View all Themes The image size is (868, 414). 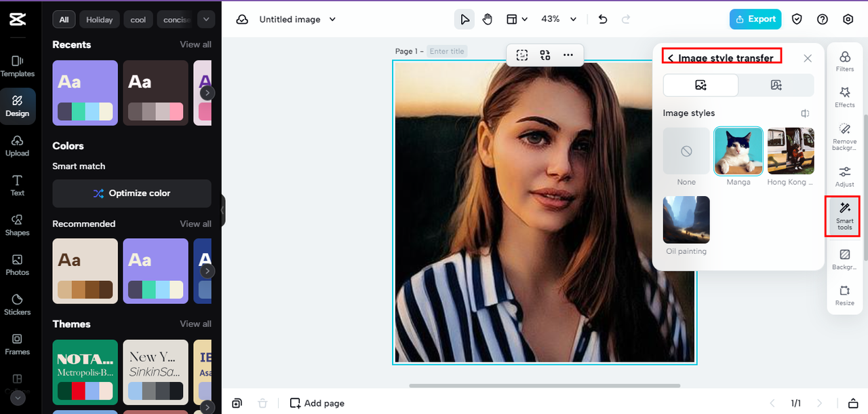coord(195,324)
